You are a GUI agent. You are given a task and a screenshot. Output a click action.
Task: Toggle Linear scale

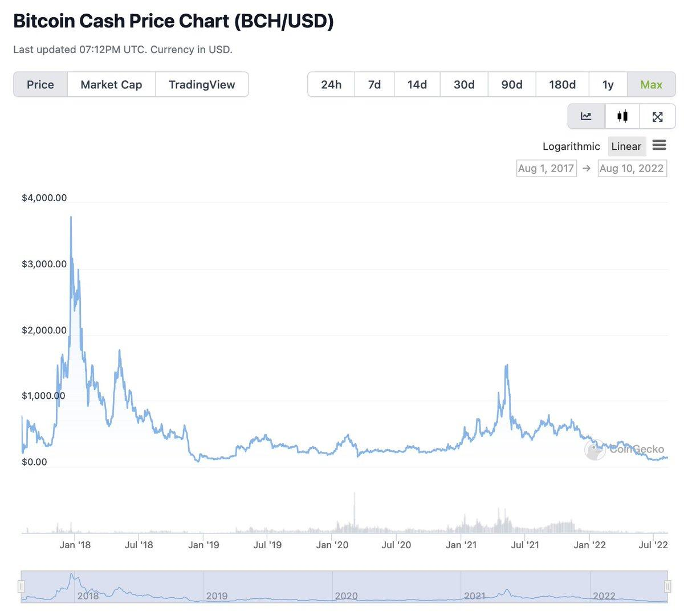[626, 146]
